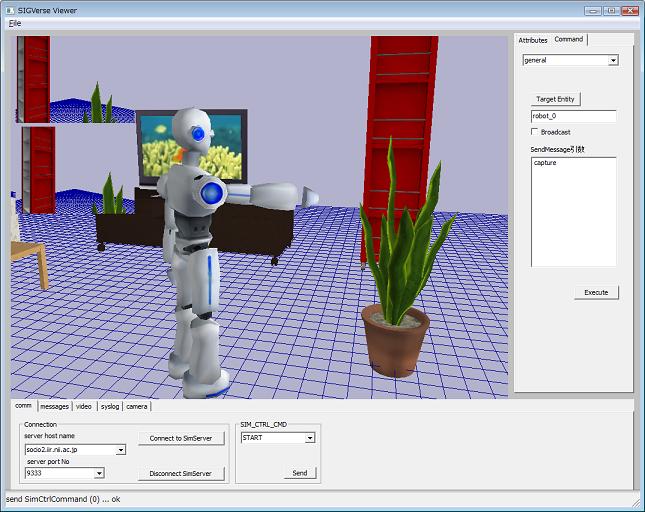645x512 pixels.
Task: Click the robot_0 entity name field
Action: 573,116
